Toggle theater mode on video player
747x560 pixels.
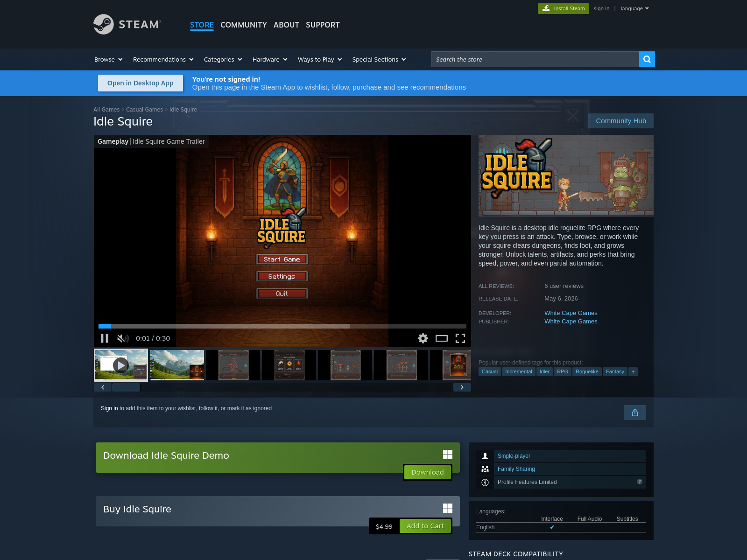[442, 338]
